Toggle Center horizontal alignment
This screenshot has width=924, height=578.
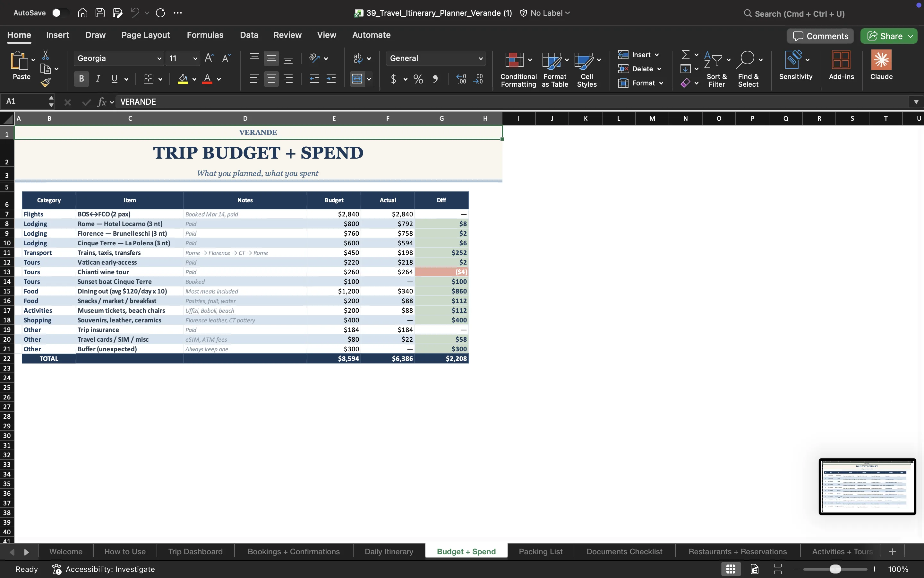[271, 79]
